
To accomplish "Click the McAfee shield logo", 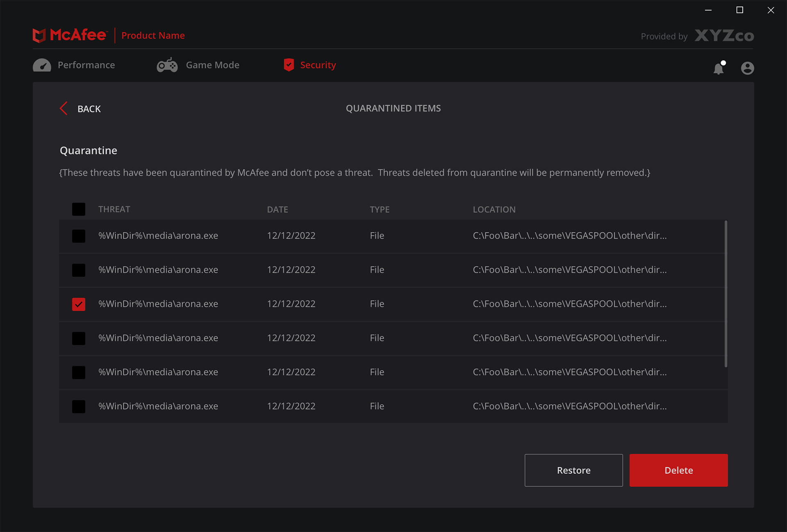I will [x=39, y=36].
